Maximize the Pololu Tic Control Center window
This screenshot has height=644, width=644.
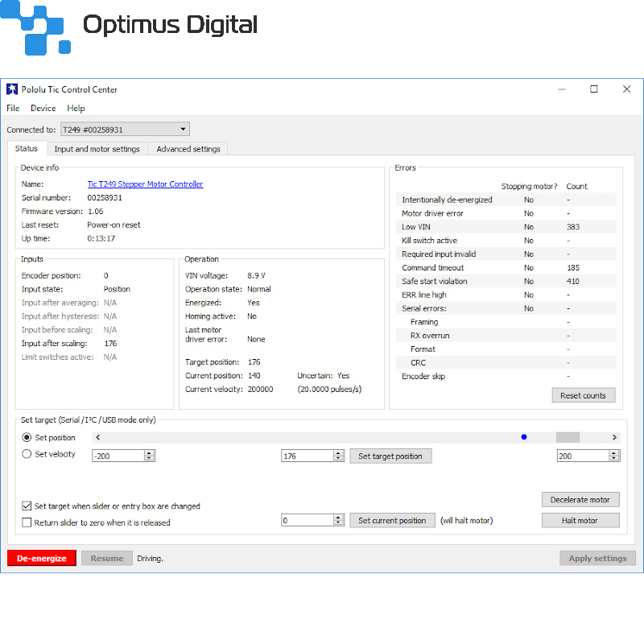(594, 89)
